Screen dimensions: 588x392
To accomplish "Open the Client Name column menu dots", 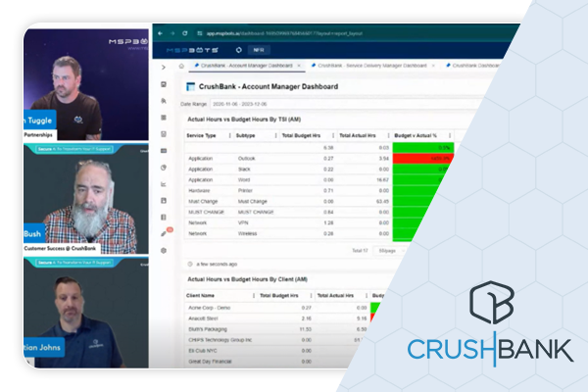I will [254, 296].
